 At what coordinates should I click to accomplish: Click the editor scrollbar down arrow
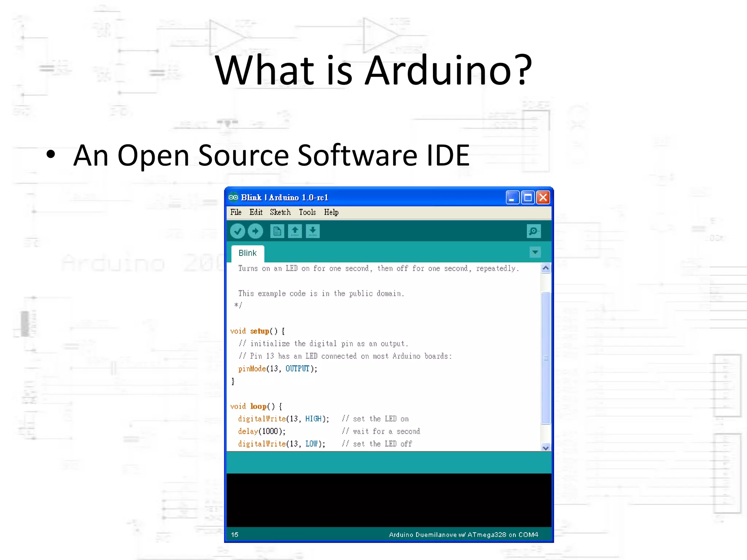point(546,448)
